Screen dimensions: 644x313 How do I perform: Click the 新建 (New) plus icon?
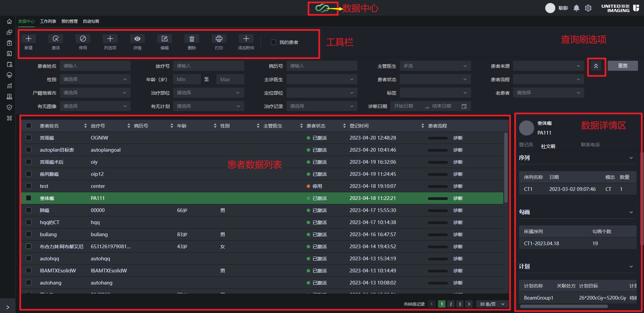pos(29,39)
